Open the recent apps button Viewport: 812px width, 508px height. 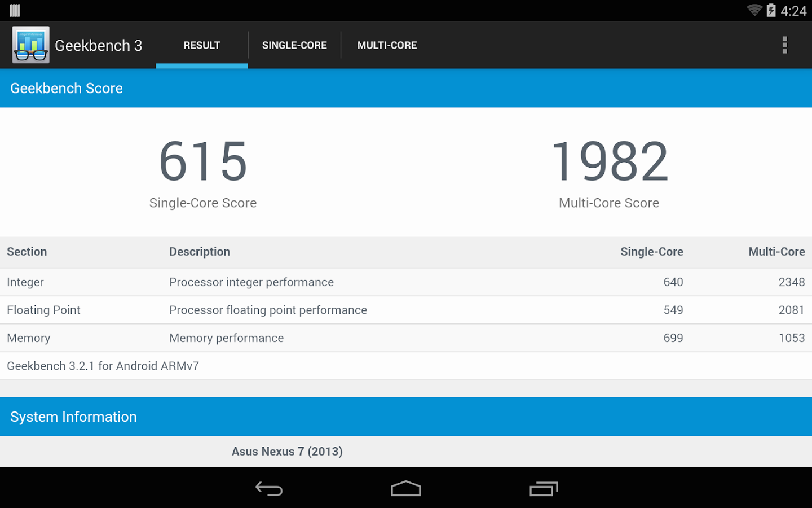[544, 489]
